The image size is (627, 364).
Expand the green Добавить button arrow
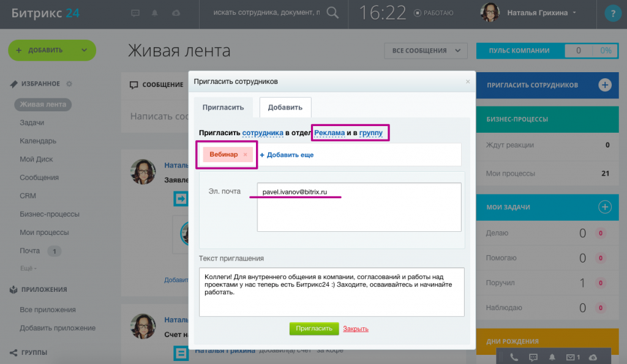(x=83, y=50)
